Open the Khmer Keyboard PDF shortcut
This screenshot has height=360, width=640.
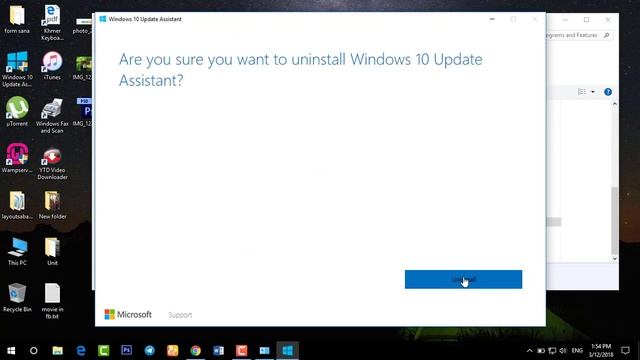(52, 22)
